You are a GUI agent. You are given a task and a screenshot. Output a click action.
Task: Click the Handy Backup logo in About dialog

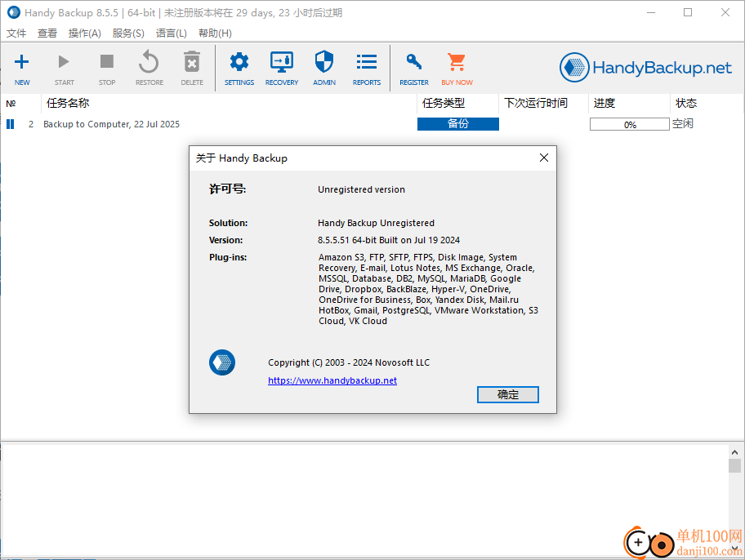222,362
